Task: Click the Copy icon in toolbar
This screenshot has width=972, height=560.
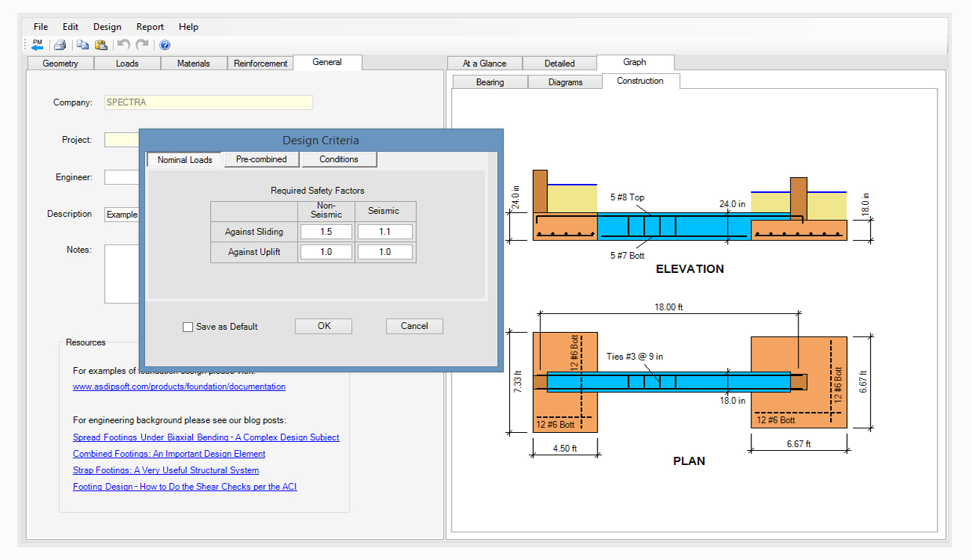Action: 83,45
